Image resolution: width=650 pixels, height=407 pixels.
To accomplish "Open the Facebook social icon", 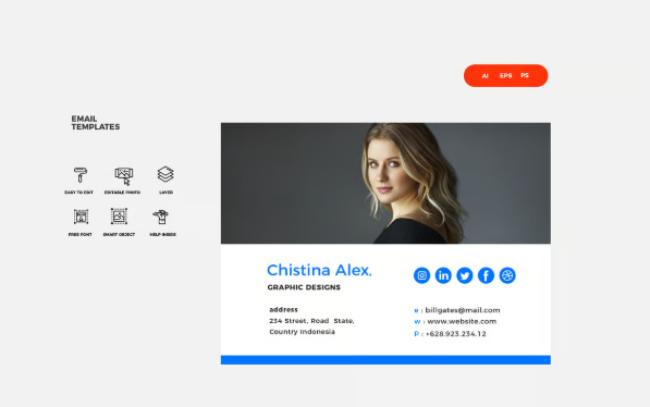I will (486, 276).
